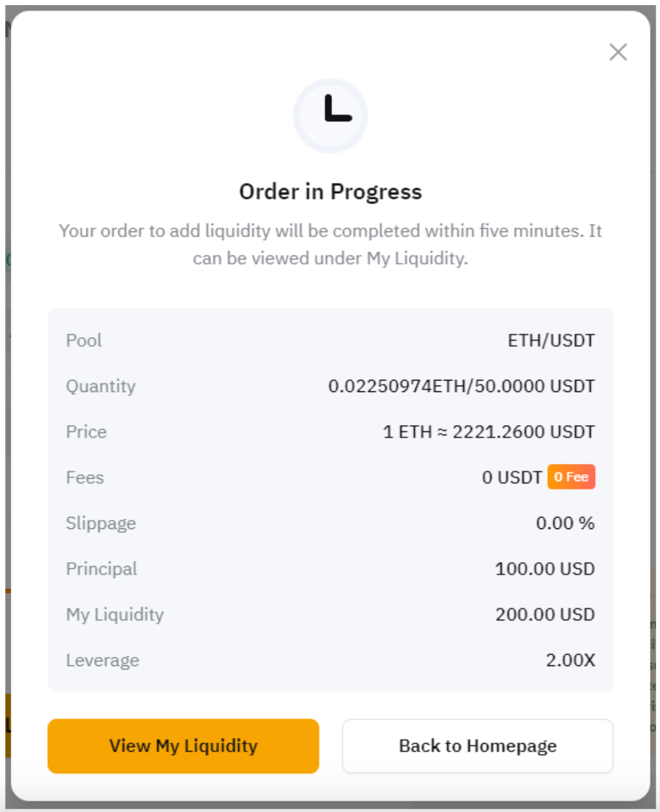This screenshot has width=660, height=812.
Task: Click the 2.00X leverage value
Action: pyautogui.click(x=570, y=660)
